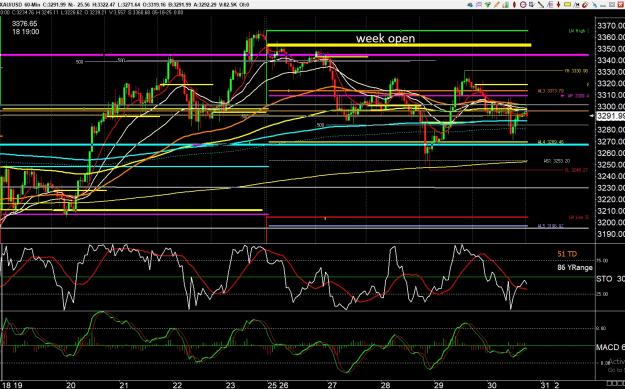Click the current price tag 3291.99

point(610,116)
